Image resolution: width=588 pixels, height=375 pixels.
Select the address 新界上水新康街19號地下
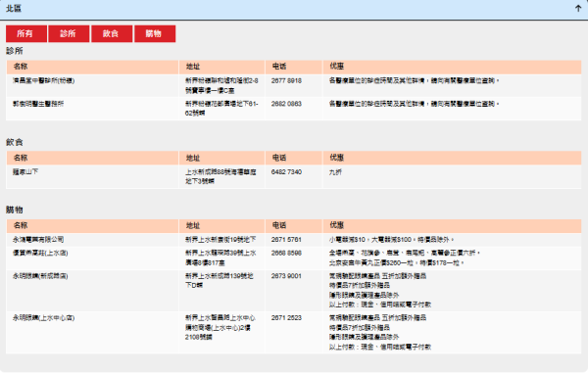pos(220,239)
